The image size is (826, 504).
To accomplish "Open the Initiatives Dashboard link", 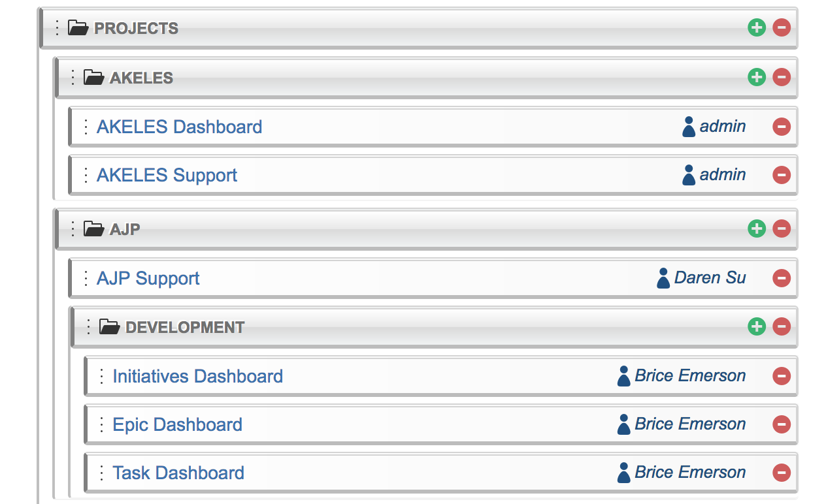I will point(197,376).
